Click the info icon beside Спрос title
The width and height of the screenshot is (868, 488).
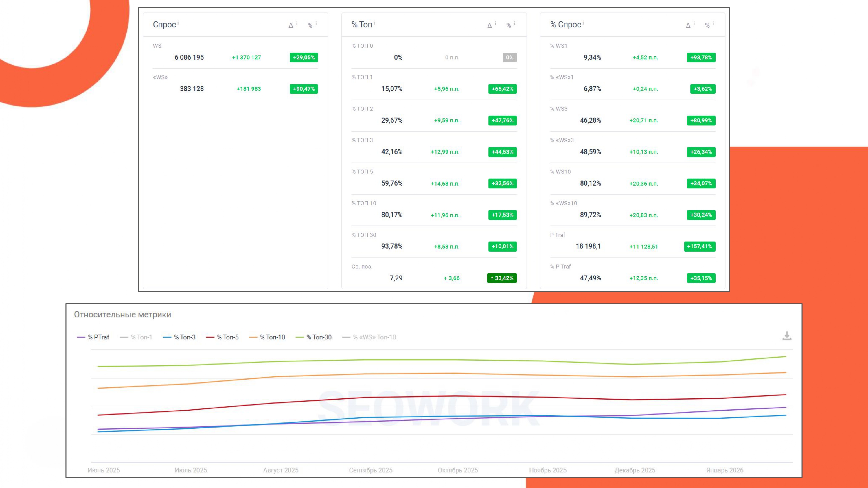[x=178, y=23]
